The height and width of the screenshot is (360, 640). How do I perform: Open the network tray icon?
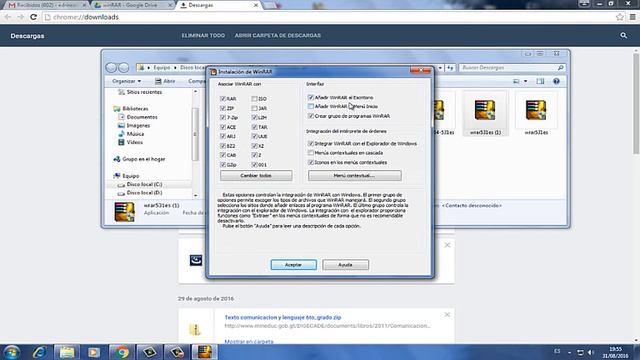[x=580, y=352]
